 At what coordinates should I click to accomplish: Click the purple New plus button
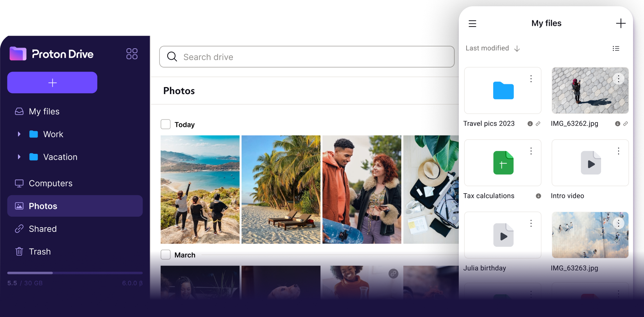[52, 83]
